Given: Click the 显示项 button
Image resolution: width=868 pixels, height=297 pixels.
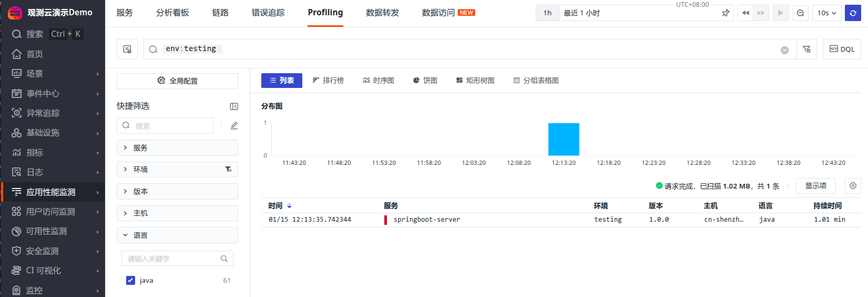Looking at the screenshot, I should 815,186.
